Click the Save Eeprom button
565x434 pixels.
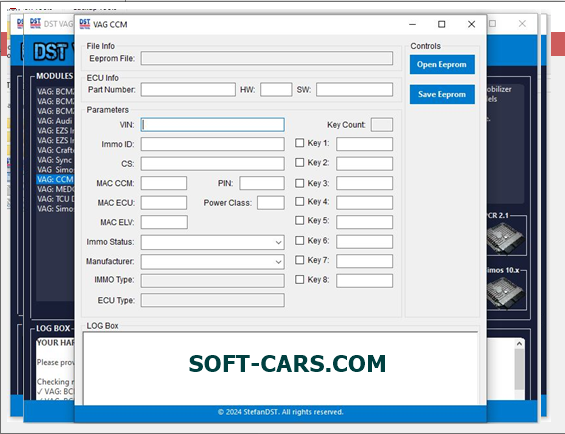pos(442,94)
